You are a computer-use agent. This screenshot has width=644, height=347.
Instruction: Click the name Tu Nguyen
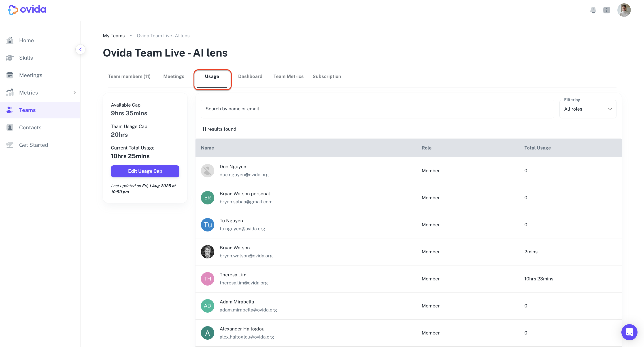[x=231, y=221]
